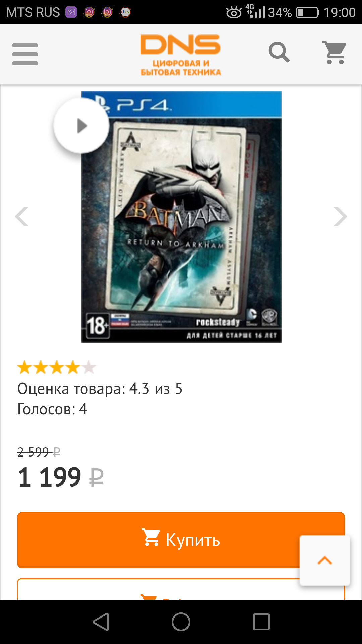Tap the battery status icon
362x644 pixels.
(307, 13)
